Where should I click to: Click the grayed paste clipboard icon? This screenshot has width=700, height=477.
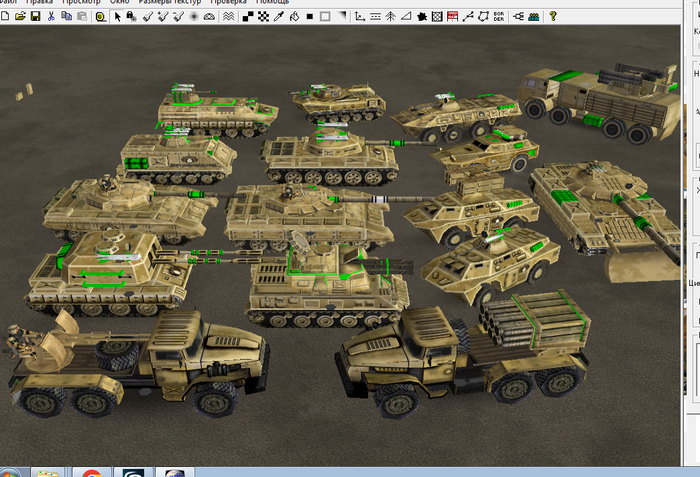coord(82,17)
